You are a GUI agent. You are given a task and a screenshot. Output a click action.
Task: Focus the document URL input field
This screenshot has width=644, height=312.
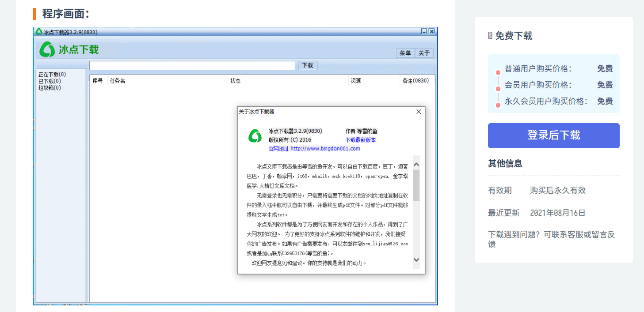point(192,65)
